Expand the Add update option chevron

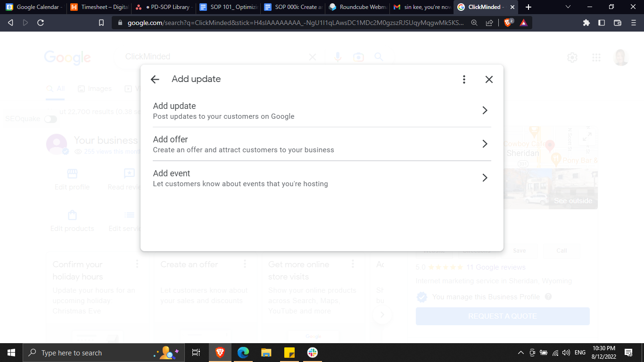coord(484,110)
